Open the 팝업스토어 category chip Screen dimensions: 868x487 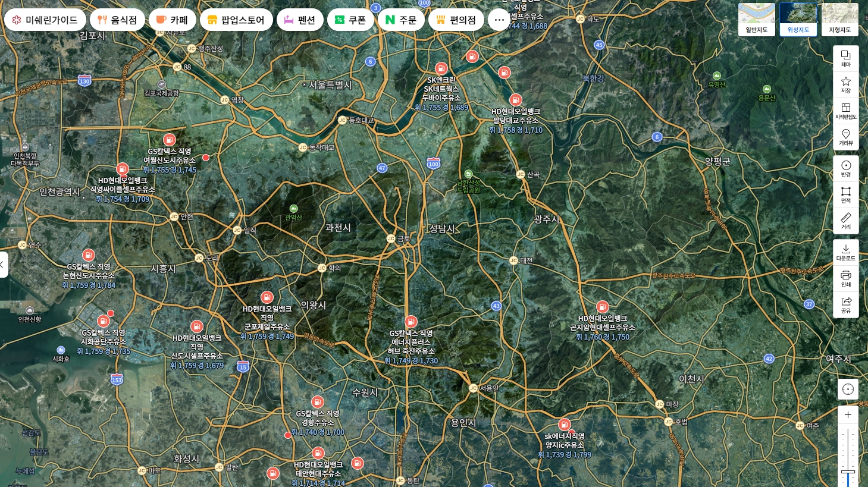236,20
